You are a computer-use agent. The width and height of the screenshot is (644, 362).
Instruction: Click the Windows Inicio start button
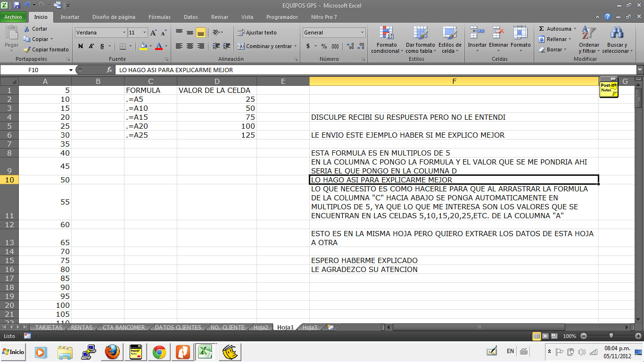pos(13,352)
